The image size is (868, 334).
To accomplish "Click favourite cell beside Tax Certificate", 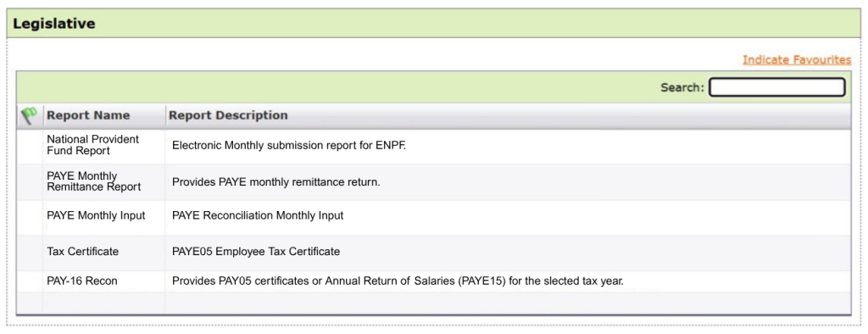I will (x=30, y=252).
